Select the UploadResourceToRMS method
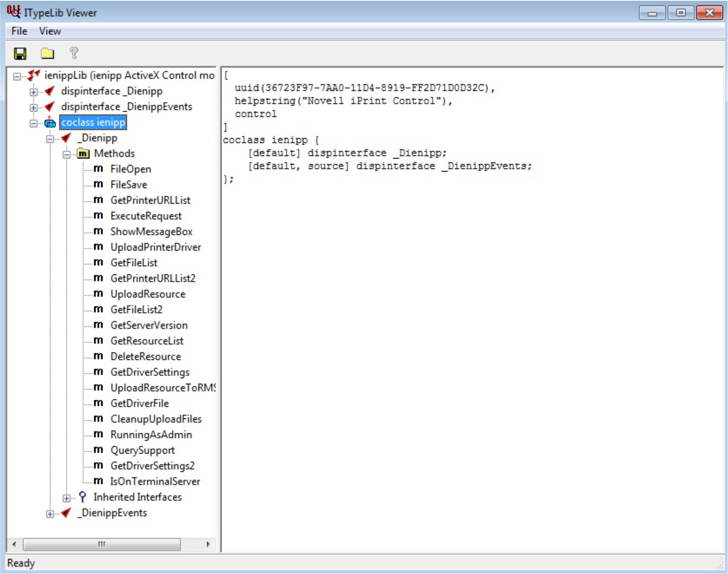The height and width of the screenshot is (574, 728). [163, 388]
